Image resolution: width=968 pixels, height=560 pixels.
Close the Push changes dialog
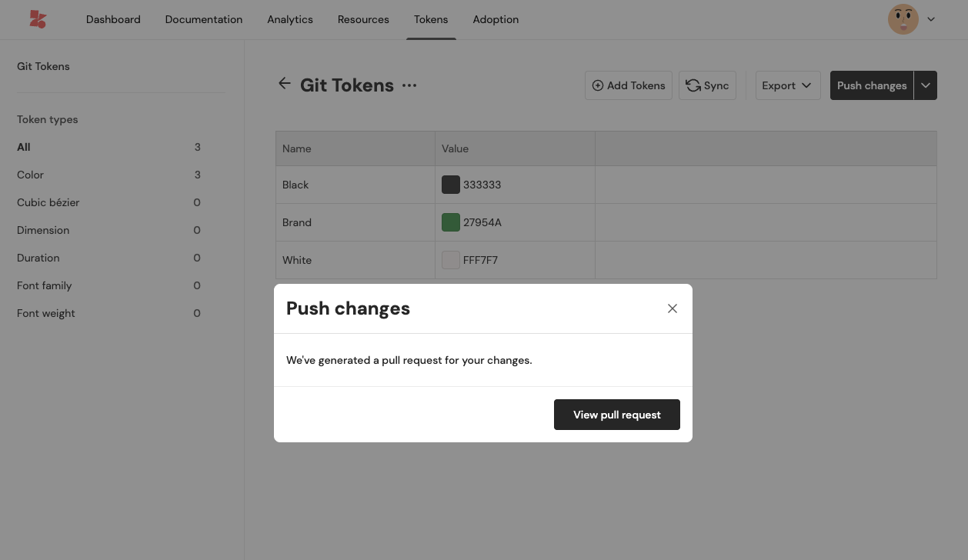tap(673, 308)
